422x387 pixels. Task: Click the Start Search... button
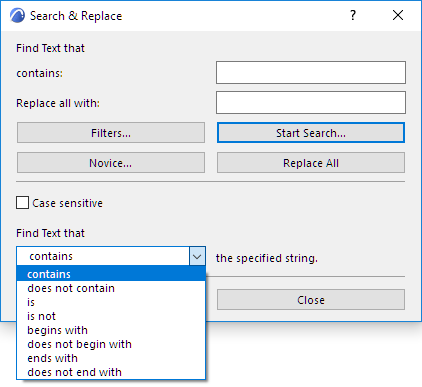(311, 133)
